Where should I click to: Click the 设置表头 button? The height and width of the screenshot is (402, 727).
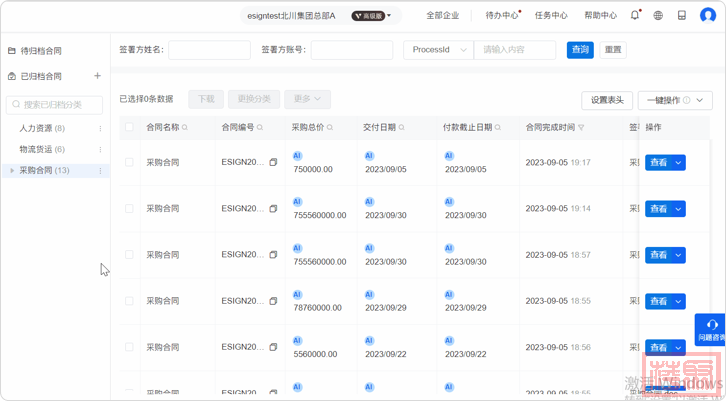[x=607, y=100]
